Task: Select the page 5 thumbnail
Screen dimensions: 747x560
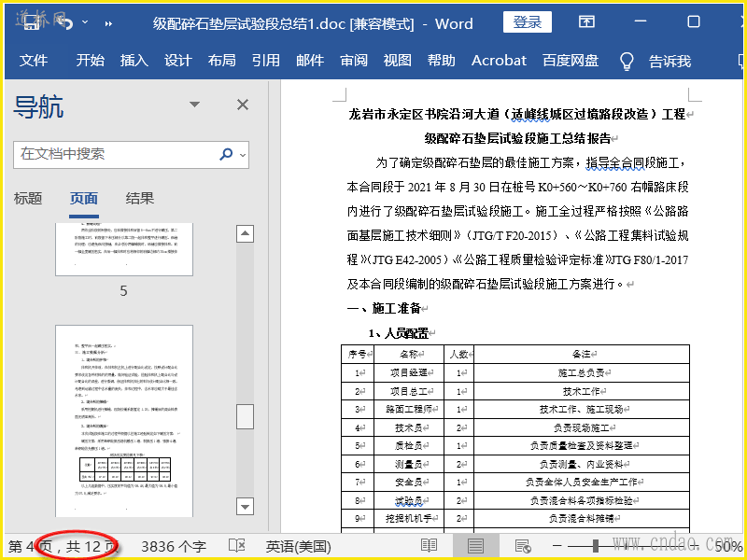Action: (x=124, y=249)
